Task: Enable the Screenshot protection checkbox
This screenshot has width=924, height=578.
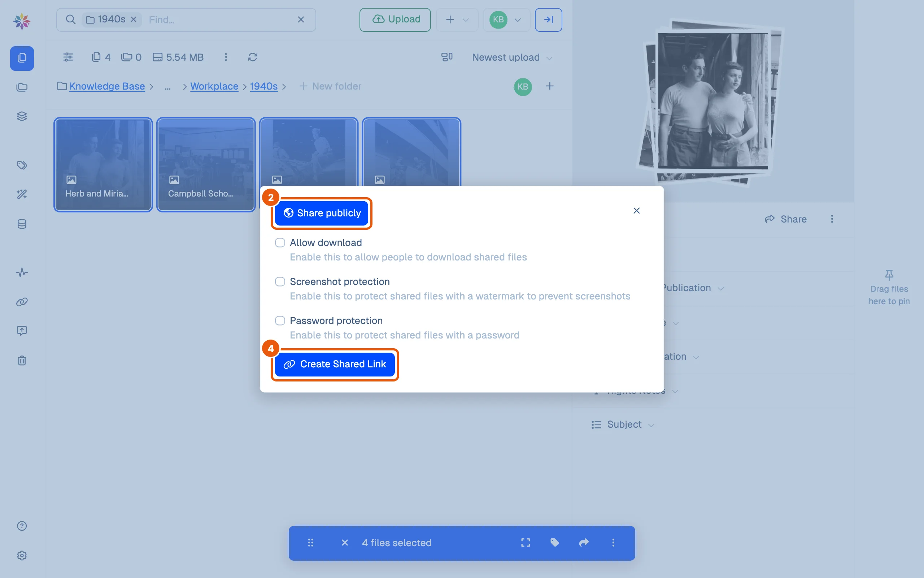Action: click(280, 282)
